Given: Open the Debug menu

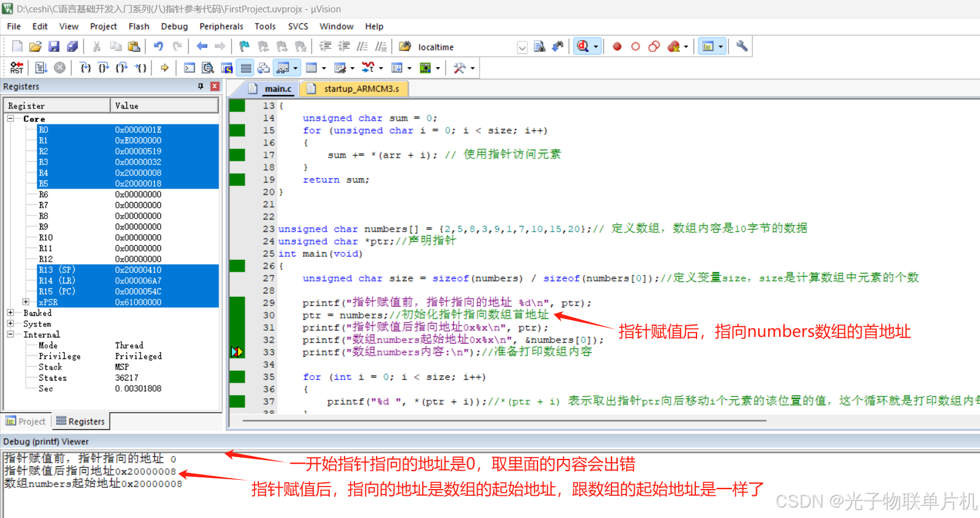Looking at the screenshot, I should (174, 26).
